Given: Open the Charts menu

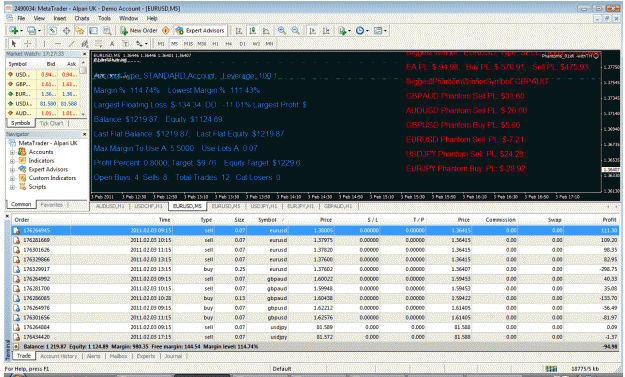Looking at the screenshot, I should tap(82, 18).
